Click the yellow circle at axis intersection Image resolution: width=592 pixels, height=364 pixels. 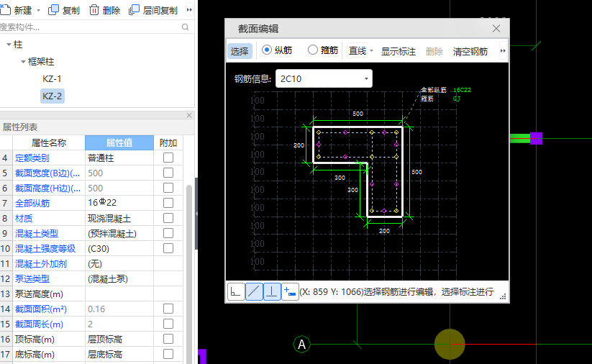(450, 344)
